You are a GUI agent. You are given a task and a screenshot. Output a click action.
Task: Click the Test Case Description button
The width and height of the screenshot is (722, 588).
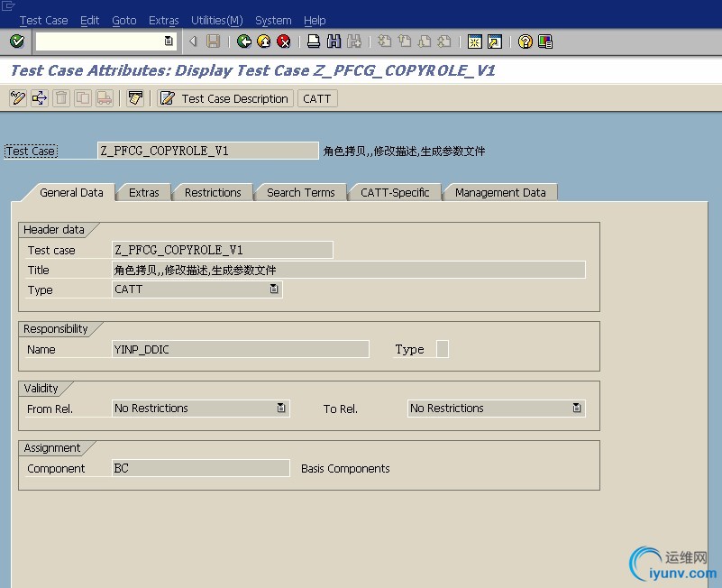(x=224, y=98)
